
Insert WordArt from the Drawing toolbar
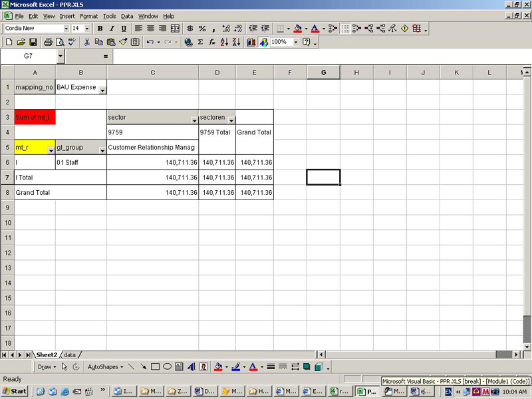191,366
